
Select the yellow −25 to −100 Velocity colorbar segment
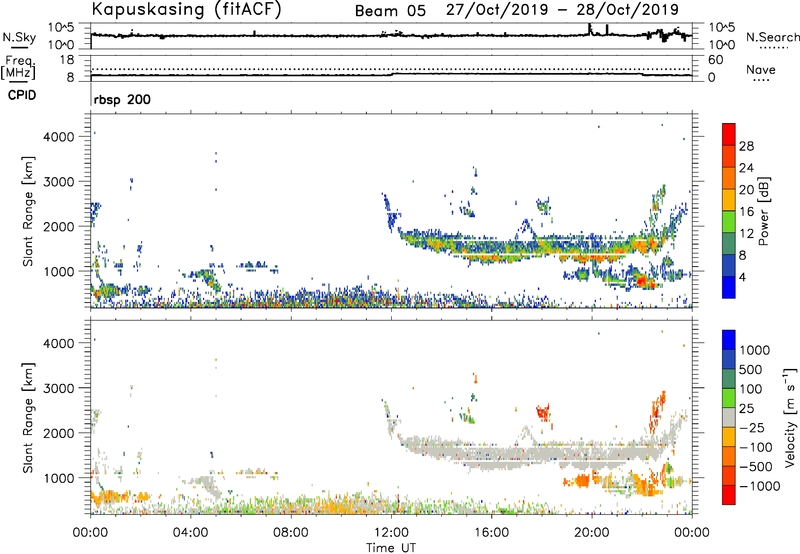pyautogui.click(x=729, y=437)
